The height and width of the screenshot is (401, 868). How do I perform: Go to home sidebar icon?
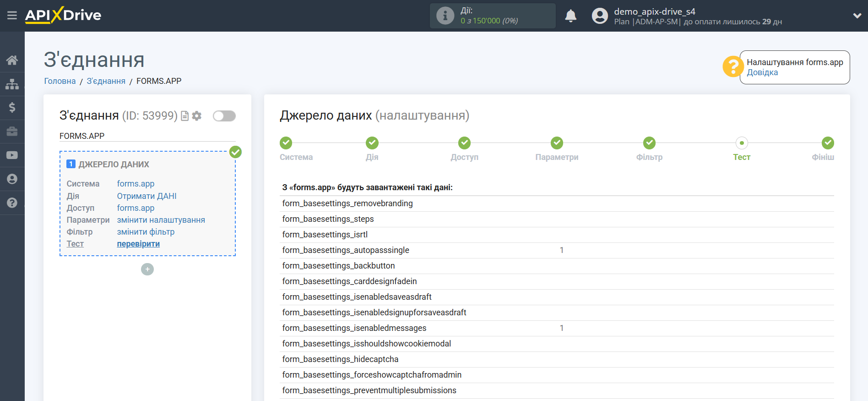pyautogui.click(x=12, y=60)
